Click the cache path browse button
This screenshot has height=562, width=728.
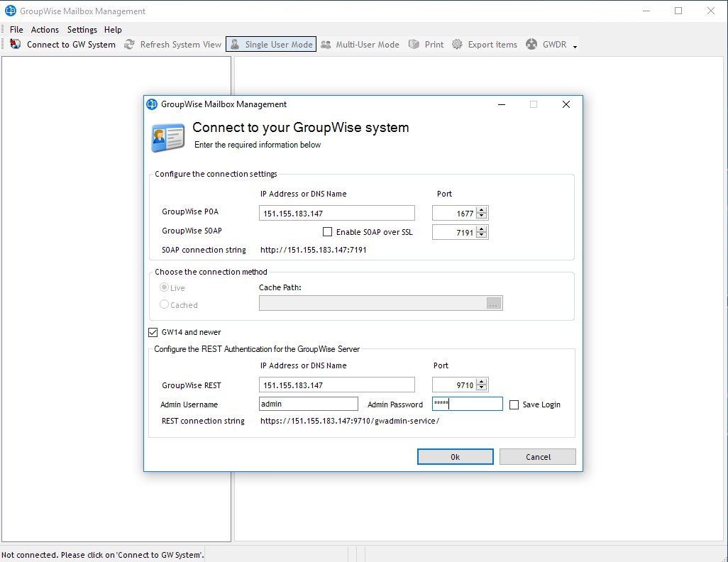point(494,304)
